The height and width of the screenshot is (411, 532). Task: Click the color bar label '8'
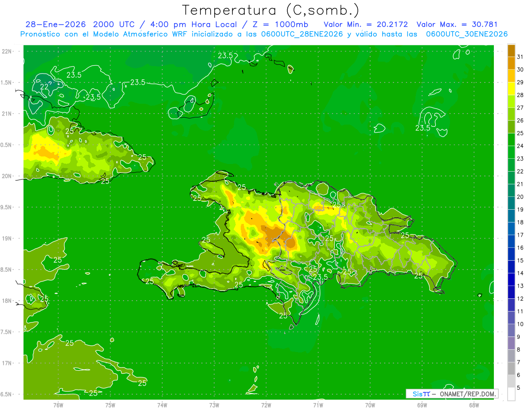coord(519,350)
